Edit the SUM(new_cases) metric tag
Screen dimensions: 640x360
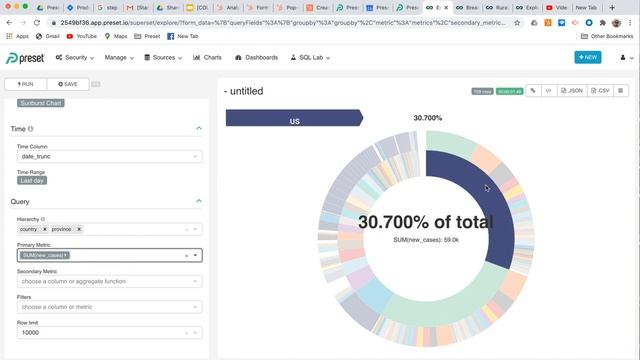45,256
